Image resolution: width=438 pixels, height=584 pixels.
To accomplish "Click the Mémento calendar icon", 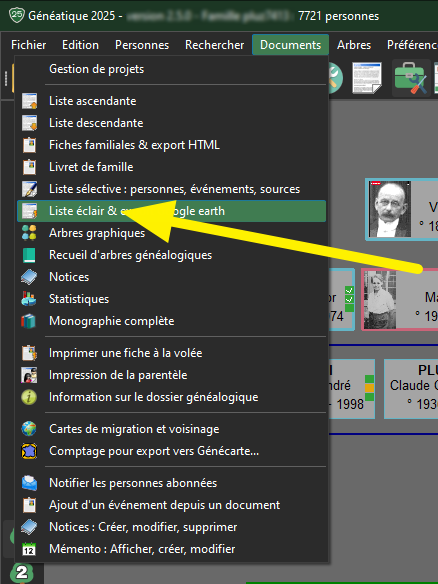I will (x=29, y=549).
